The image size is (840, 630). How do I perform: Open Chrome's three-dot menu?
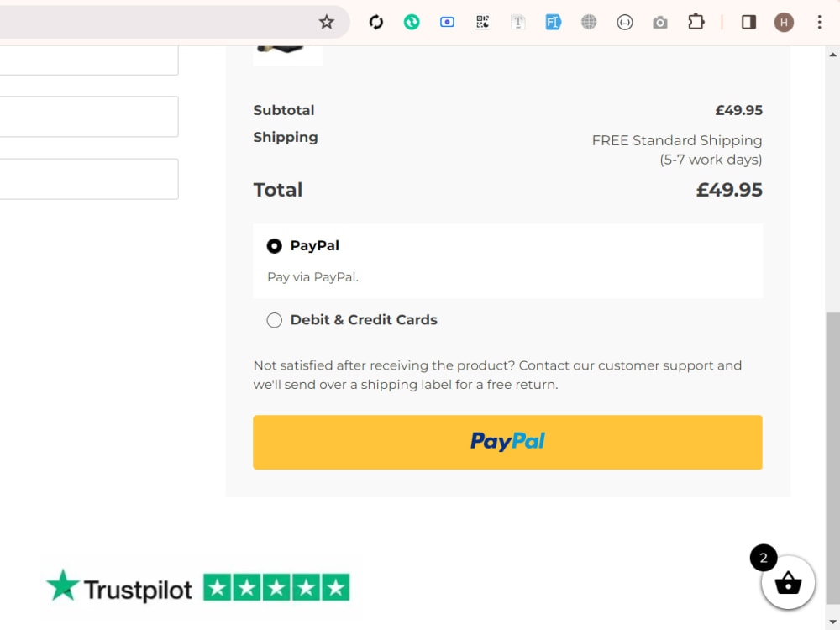(819, 22)
